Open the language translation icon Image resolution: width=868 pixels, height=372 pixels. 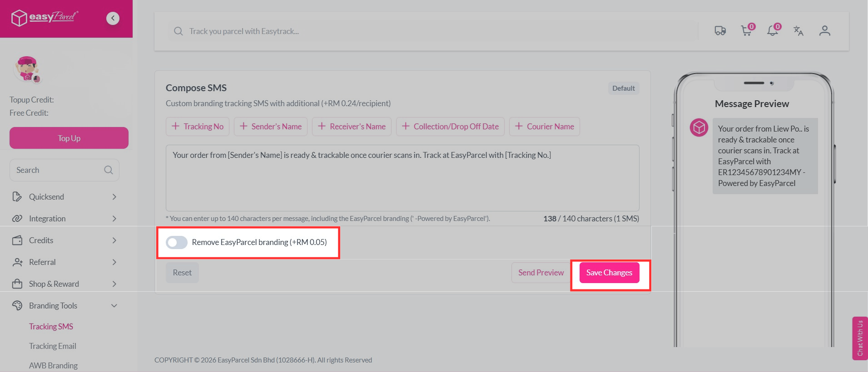(x=799, y=31)
